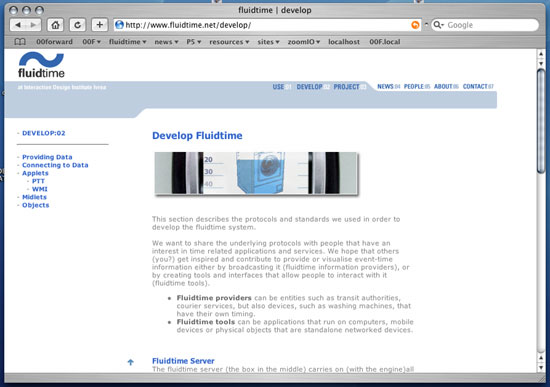Click the bottom scroll down arrow
Image resolution: width=550 pixels, height=387 pixels.
pyautogui.click(x=541, y=367)
